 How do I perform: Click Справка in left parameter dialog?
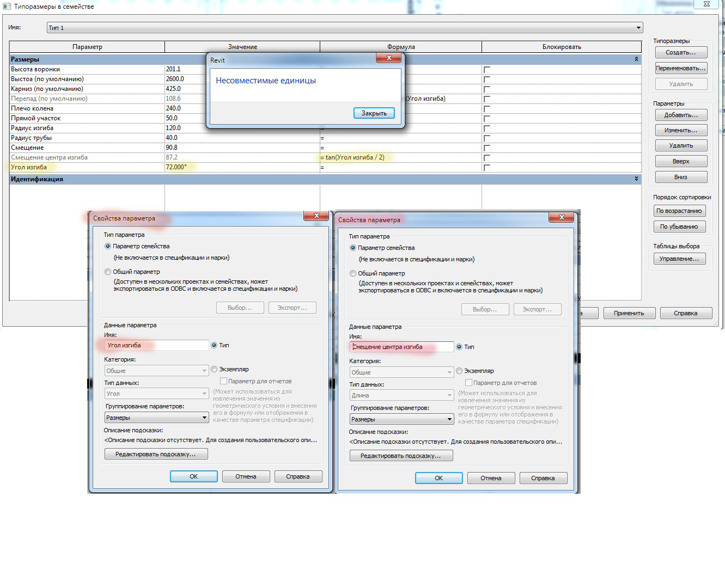tap(298, 476)
